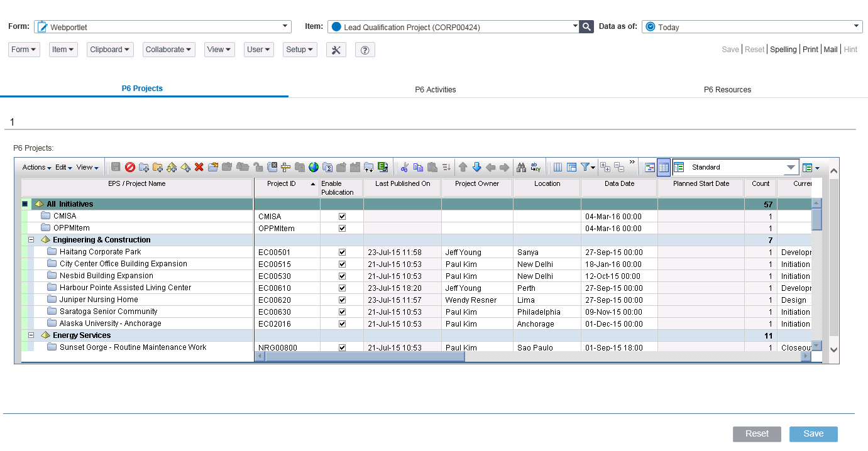Click the blue Save button
Screen dimensions: 868x451
(813, 434)
